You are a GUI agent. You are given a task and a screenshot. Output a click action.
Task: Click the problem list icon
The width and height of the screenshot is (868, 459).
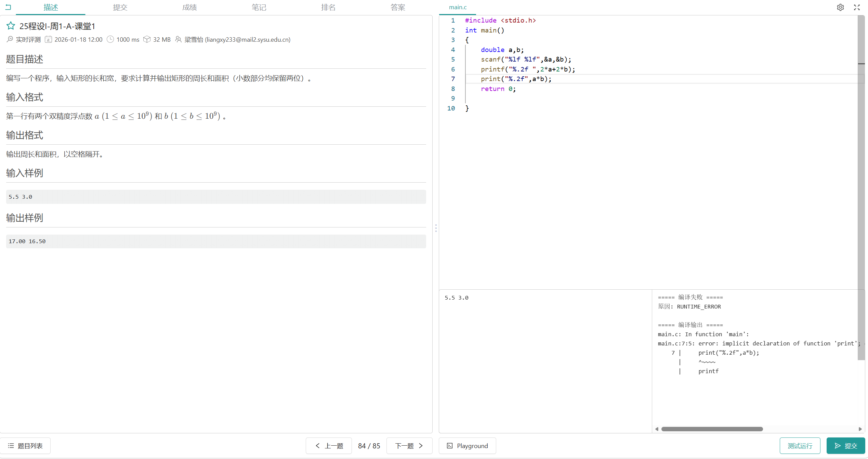click(x=11, y=446)
